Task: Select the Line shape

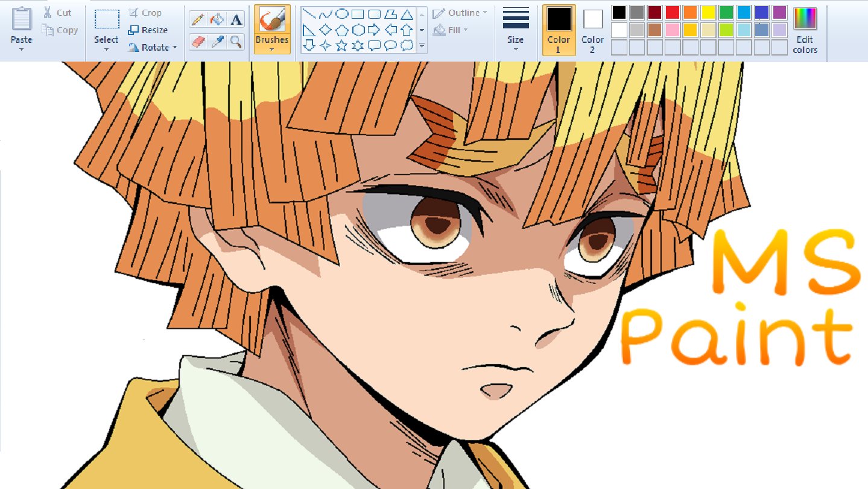Action: pyautogui.click(x=309, y=14)
